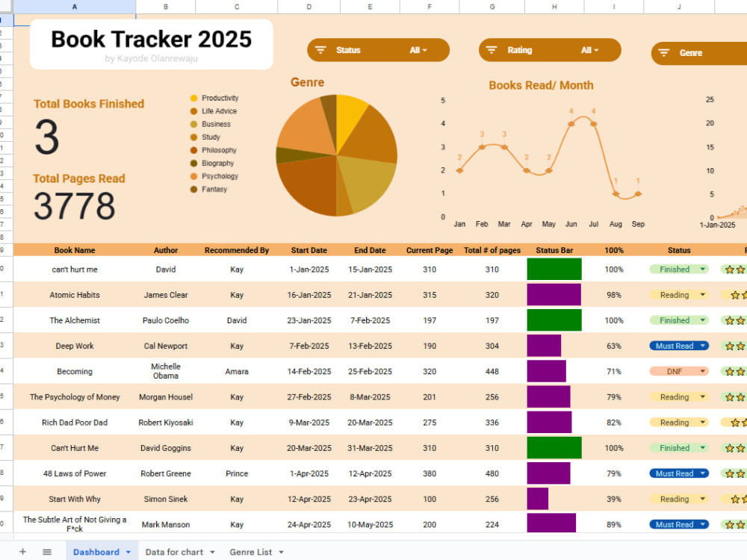Click the Genre pie chart

[x=336, y=155]
